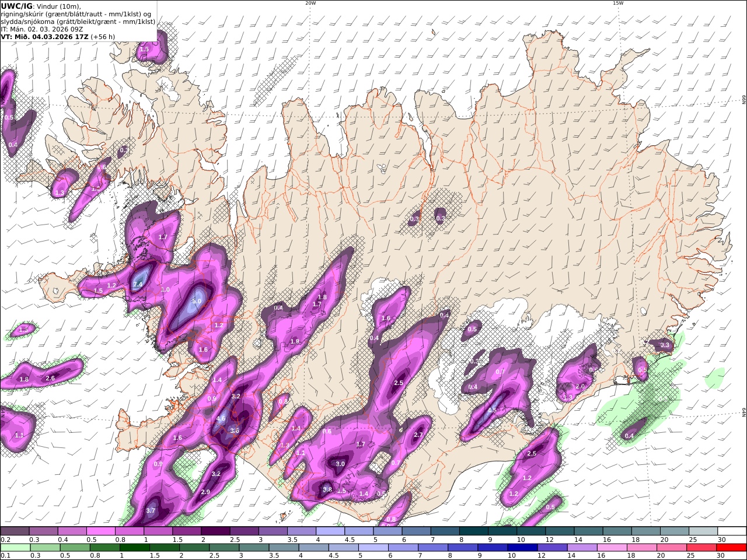Click the '0.1' label starting the rain legend
Image resolution: width=747 pixels, height=560 pixels.
(x=5, y=556)
